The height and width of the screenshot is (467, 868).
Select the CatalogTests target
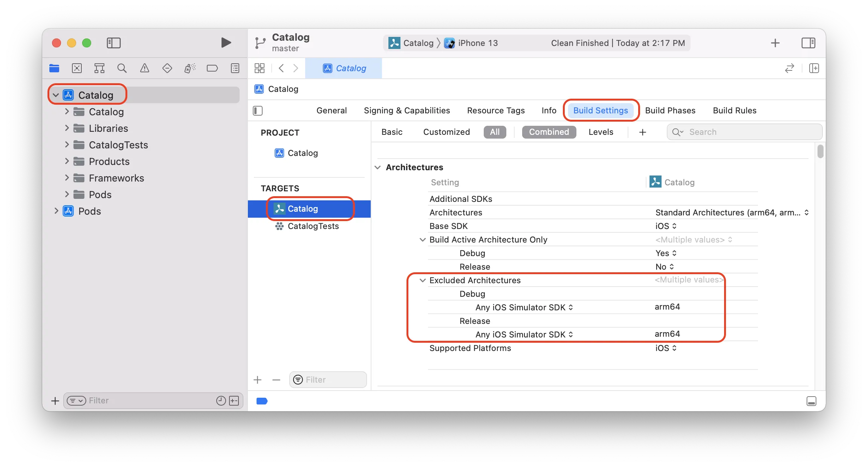(313, 226)
